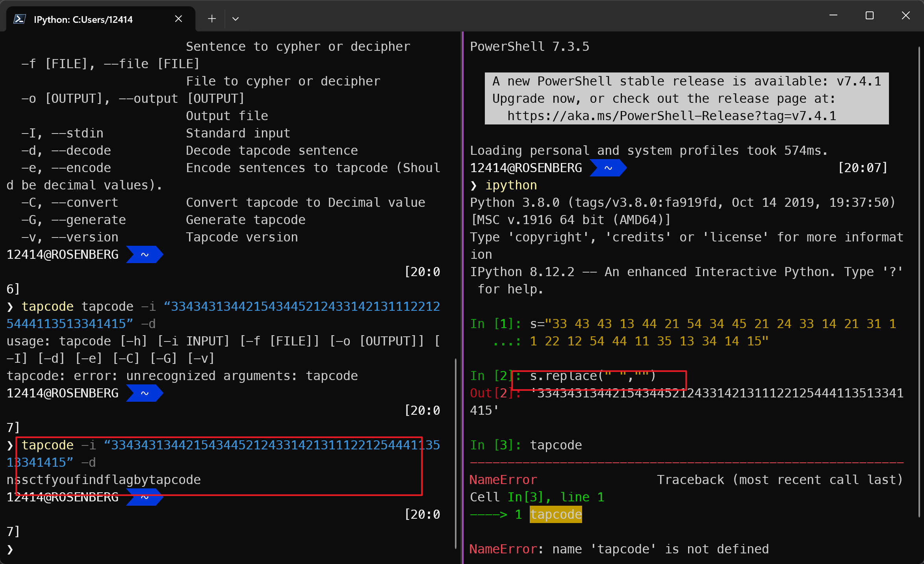Viewport: 924px width, 564px height.
Task: Expand the new tab profile dropdown
Action: [x=236, y=19]
